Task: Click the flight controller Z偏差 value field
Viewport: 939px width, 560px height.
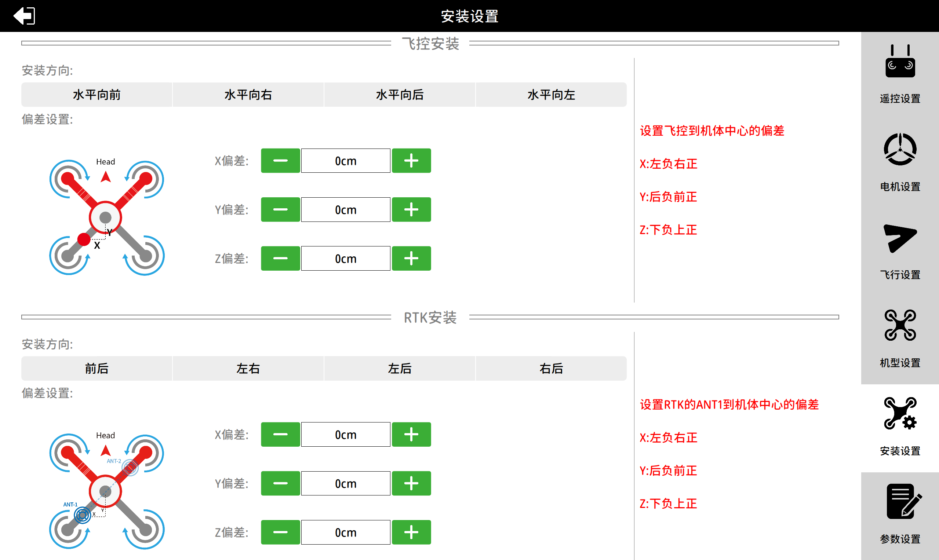Action: coord(345,258)
